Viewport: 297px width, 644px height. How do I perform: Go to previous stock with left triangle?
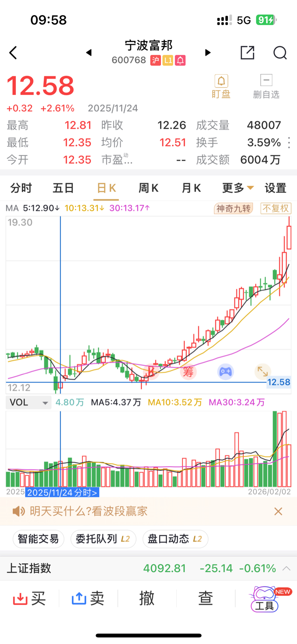(x=89, y=52)
